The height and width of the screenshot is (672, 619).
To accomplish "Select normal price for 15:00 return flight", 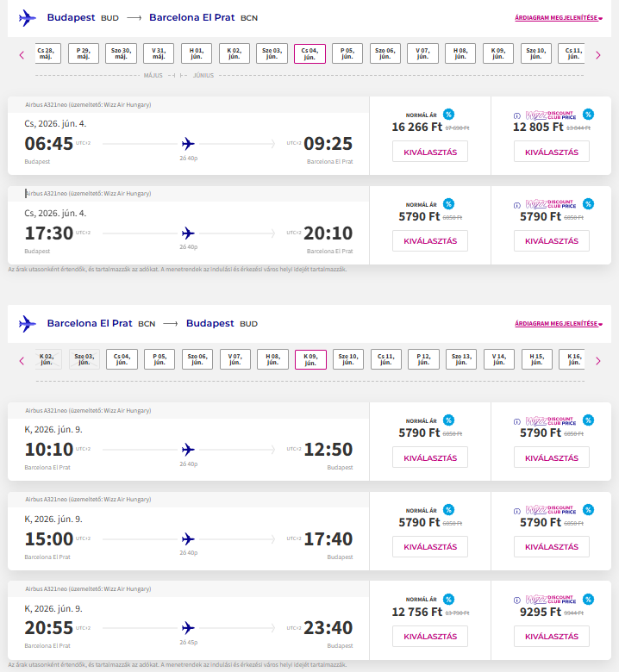I will coord(429,546).
